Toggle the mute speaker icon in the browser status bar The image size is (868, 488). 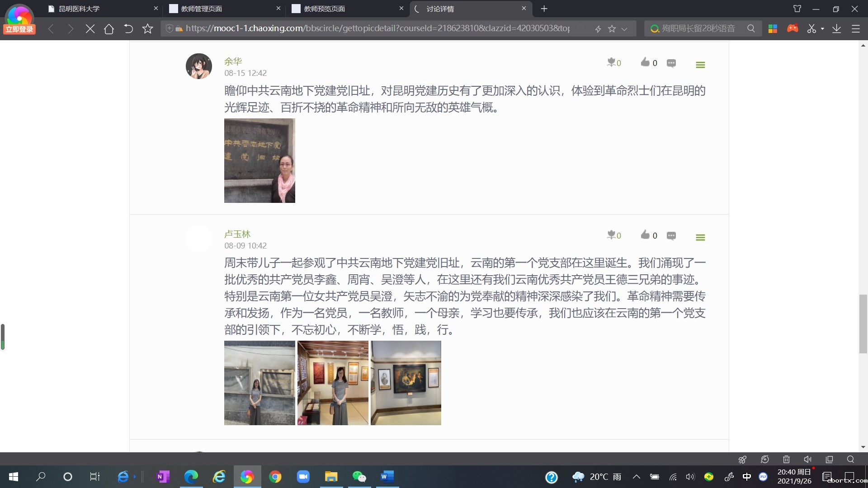[x=807, y=459]
